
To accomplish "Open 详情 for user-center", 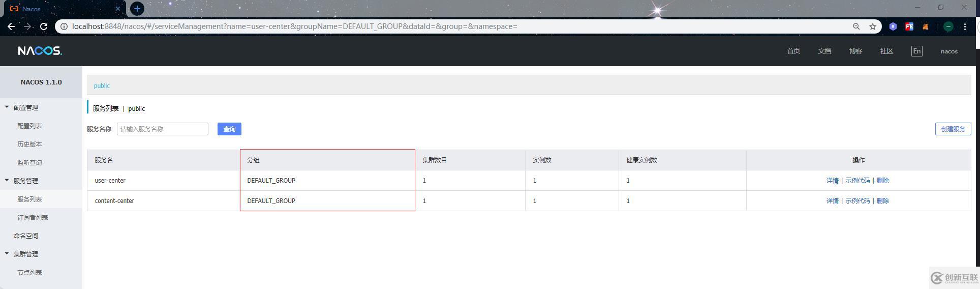I will click(832, 180).
